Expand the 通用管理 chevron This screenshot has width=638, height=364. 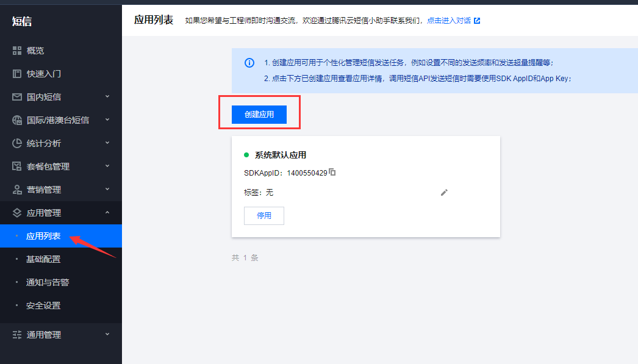tap(107, 334)
